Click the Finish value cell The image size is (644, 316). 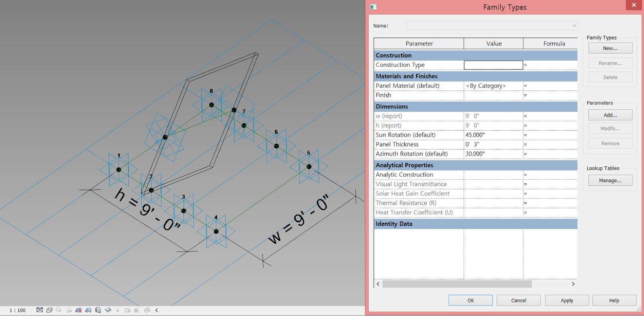493,95
